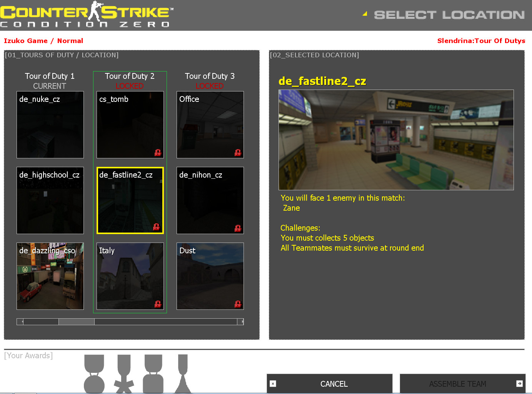Click the lock icon on de_nihon_cz
The width and height of the screenshot is (532, 394).
coord(238,228)
